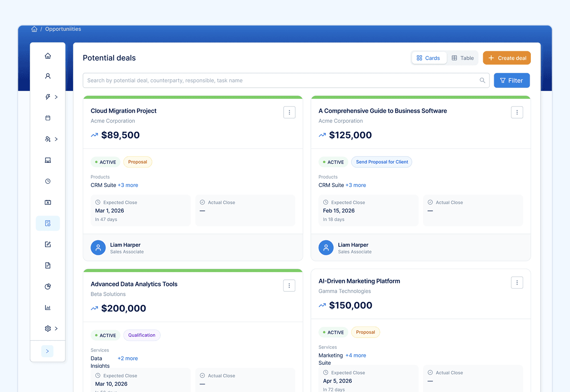
Task: Open the Filter panel
Action: [x=512, y=80]
